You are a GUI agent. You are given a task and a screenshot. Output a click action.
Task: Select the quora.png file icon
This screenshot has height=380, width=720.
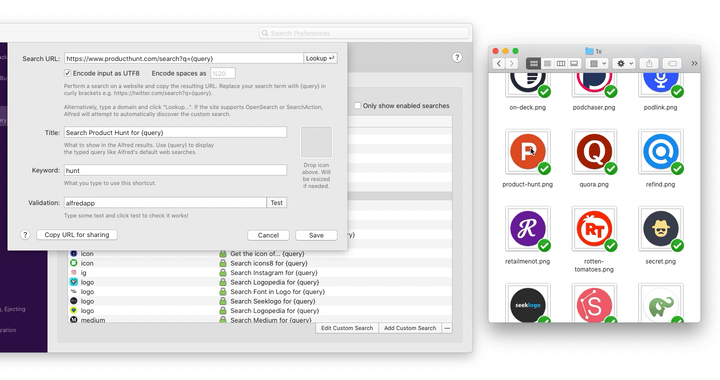click(594, 151)
